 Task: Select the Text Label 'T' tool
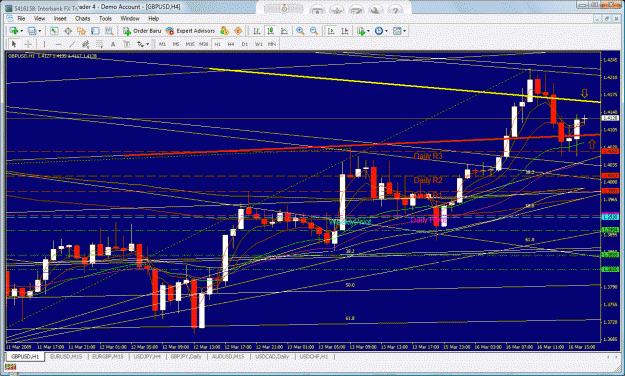pyautogui.click(x=127, y=44)
